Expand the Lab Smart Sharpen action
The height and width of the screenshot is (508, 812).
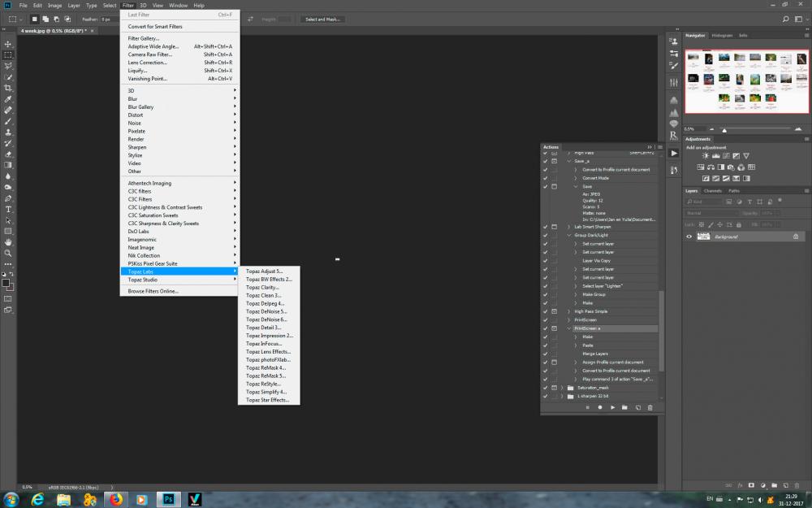point(568,227)
